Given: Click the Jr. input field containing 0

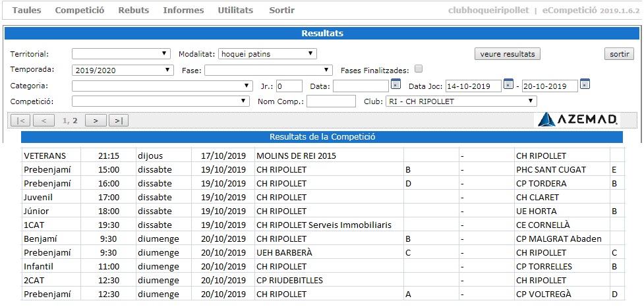Looking at the screenshot, I should 289,86.
